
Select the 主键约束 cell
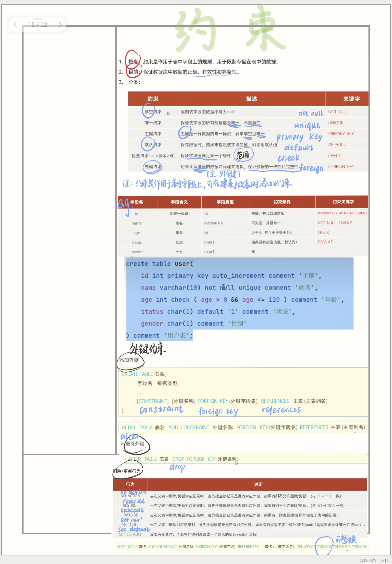[153, 134]
